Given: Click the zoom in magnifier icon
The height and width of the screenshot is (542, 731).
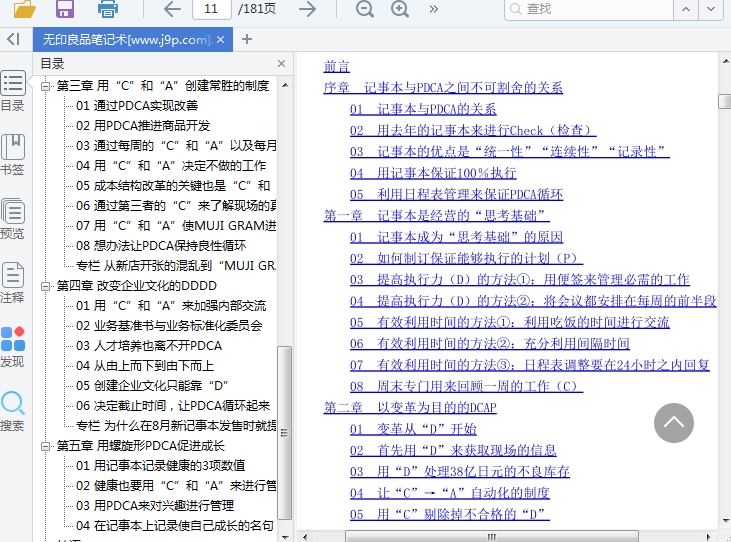Looking at the screenshot, I should (400, 9).
